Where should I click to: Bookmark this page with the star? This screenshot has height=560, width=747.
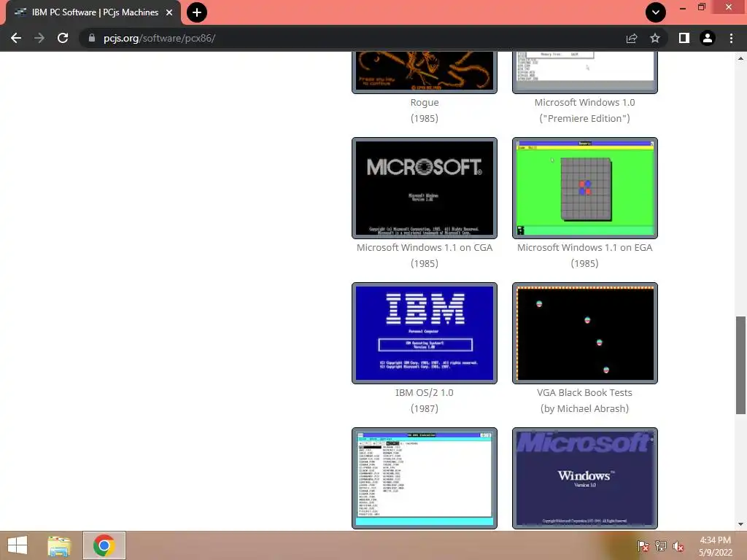coord(655,38)
